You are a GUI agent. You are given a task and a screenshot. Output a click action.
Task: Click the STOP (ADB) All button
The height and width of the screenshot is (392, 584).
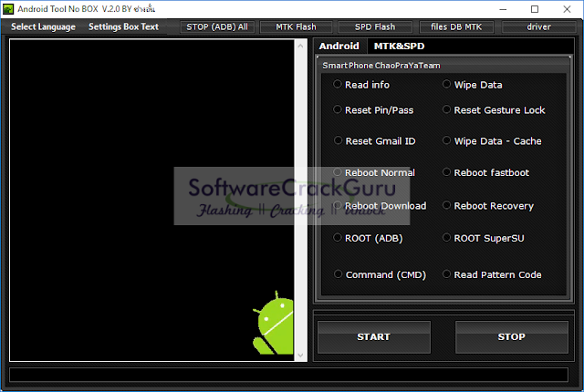tap(217, 26)
